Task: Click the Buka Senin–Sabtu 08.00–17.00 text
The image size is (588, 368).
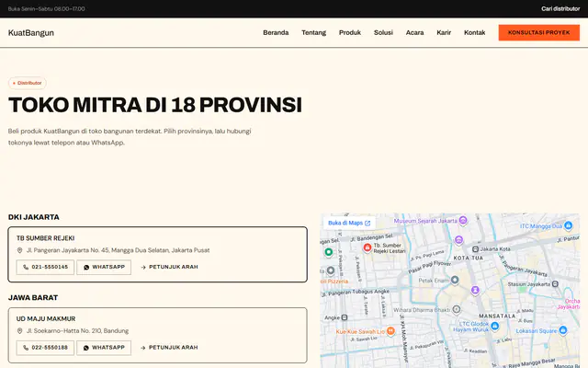Action: pos(47,8)
